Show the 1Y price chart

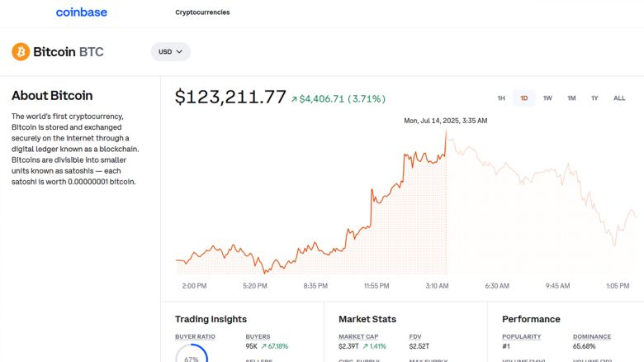(x=594, y=98)
